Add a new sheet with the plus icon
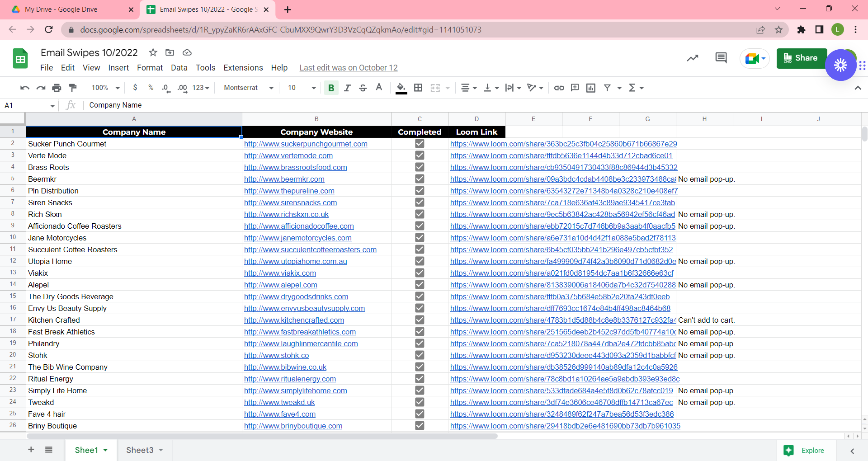This screenshot has height=461, width=868. pyautogui.click(x=31, y=449)
